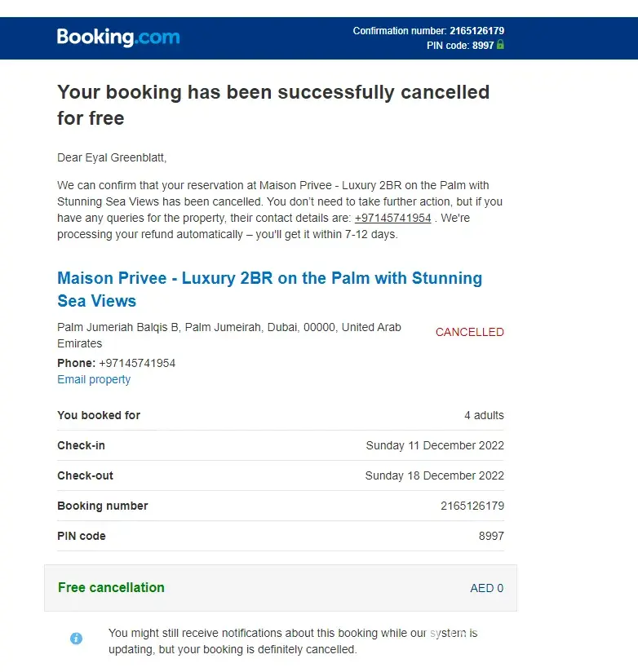
Task: Click the check-out date Sunday 18 December 2022
Action: coord(434,475)
